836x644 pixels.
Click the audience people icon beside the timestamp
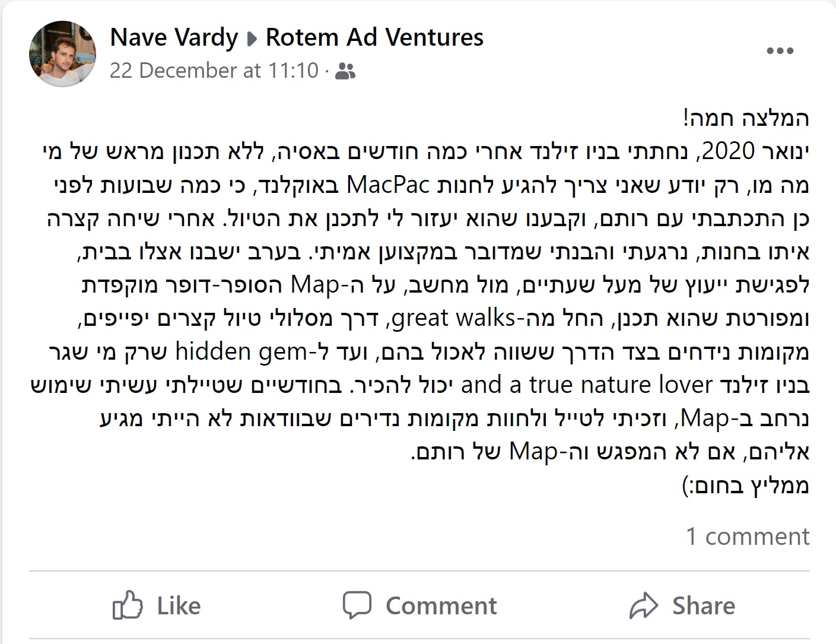click(345, 72)
